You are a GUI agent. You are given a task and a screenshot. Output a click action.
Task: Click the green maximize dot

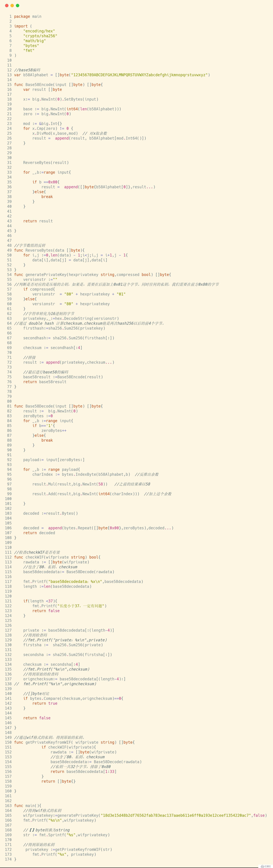pyautogui.click(x=18, y=5)
